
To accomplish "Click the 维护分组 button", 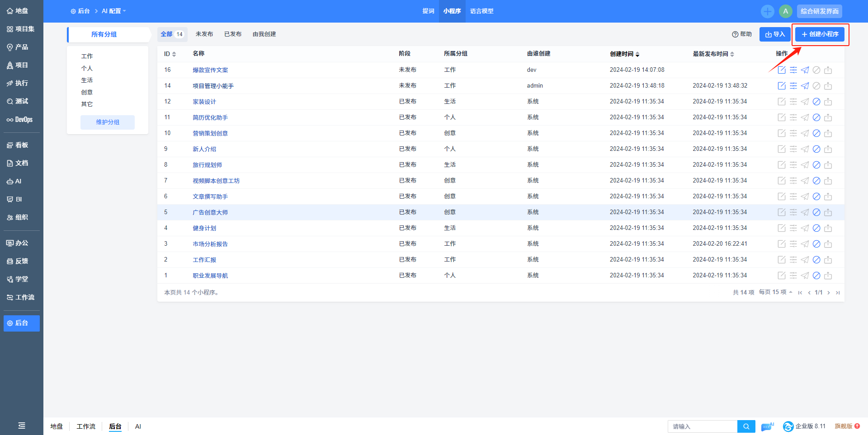I will [108, 122].
